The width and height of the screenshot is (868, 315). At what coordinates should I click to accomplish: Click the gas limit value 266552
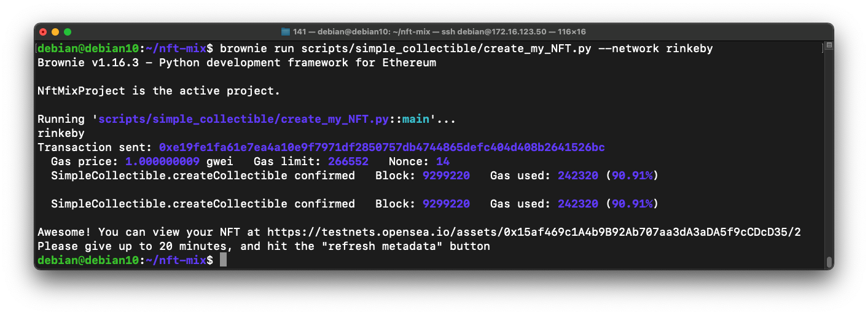click(x=348, y=161)
